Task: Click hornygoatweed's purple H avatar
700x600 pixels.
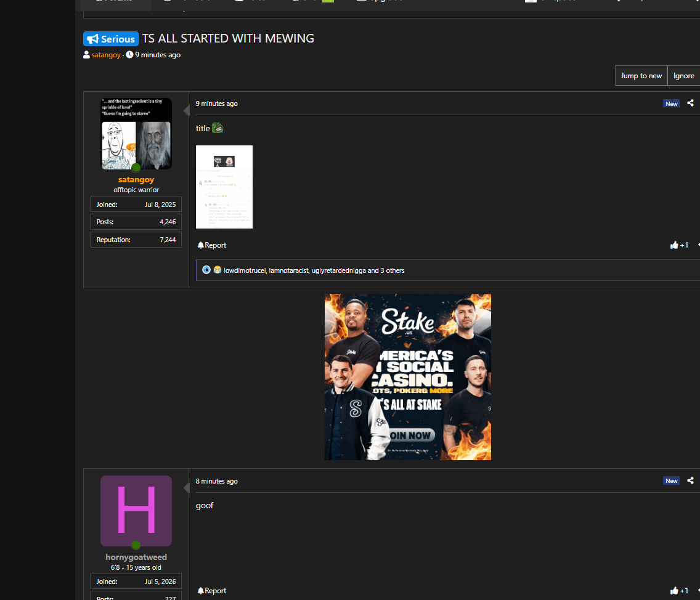Action: pos(136,511)
